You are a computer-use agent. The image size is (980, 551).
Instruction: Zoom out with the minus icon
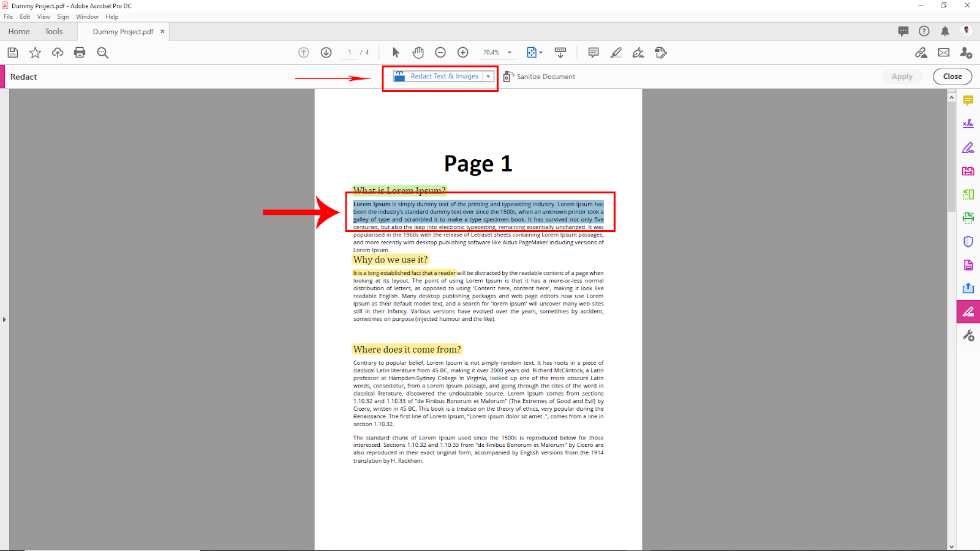click(440, 53)
